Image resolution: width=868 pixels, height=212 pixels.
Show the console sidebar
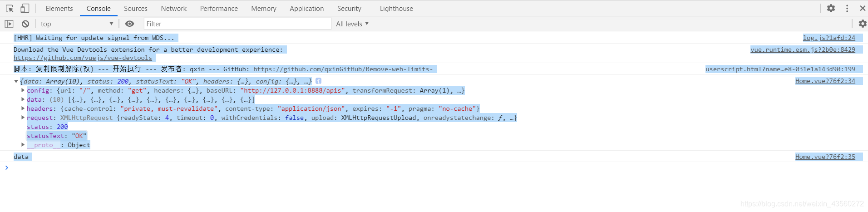[x=9, y=24]
